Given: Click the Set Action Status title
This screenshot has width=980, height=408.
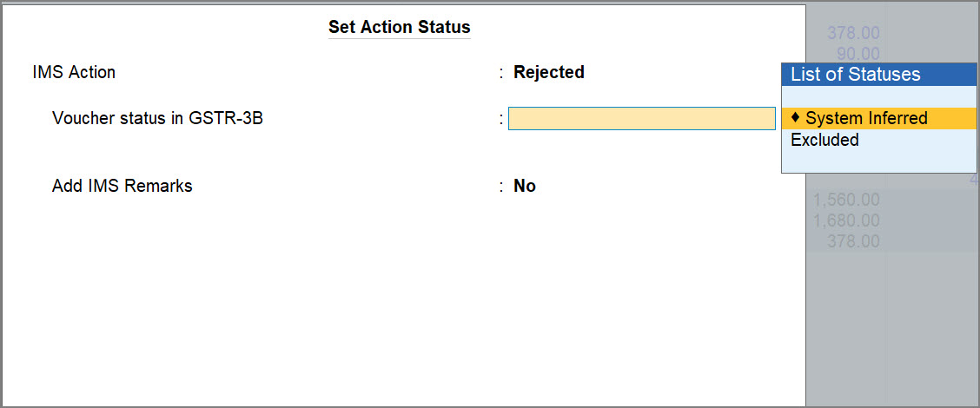Looking at the screenshot, I should point(399,27).
